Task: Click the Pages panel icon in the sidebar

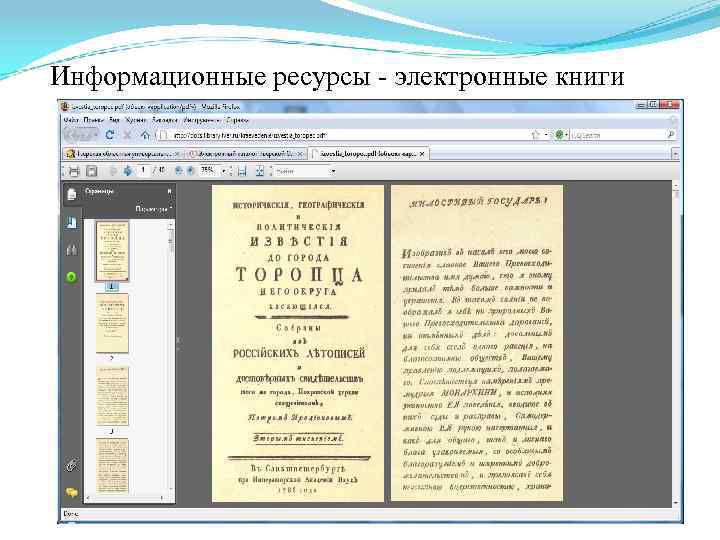Action: 72,194
